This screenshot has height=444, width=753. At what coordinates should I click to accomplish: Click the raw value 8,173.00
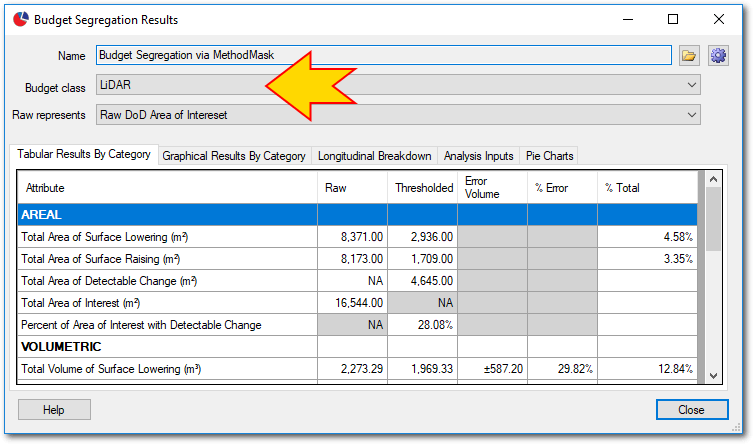[x=352, y=259]
